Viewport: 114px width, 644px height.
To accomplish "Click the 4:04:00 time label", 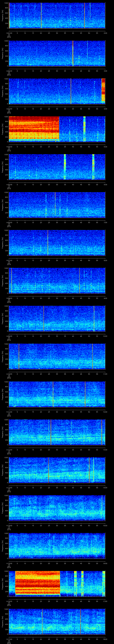I will click(x=9, y=147).
